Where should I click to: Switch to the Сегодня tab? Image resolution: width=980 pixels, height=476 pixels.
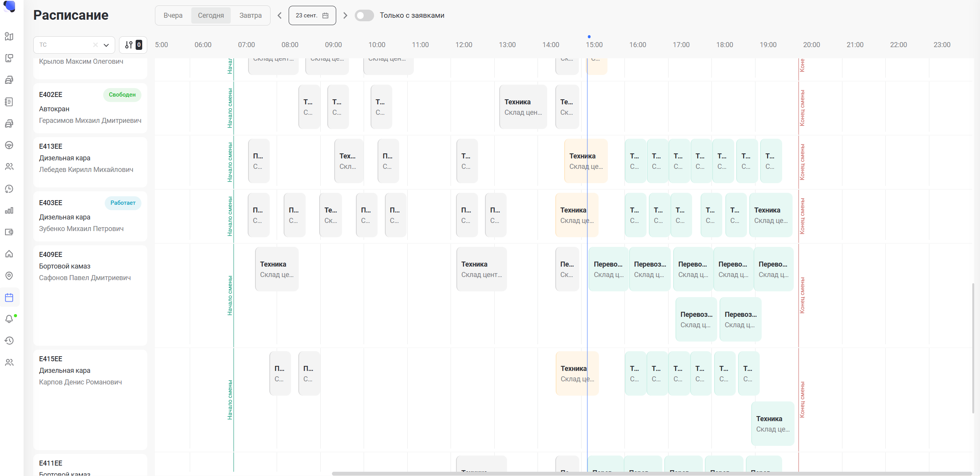click(x=211, y=15)
